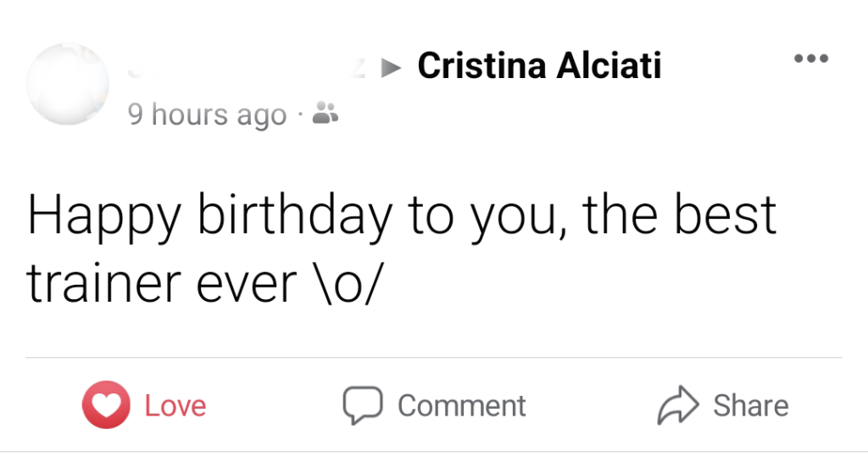This screenshot has width=868, height=457.
Task: Open the three-dot post options menu
Action: (x=810, y=59)
